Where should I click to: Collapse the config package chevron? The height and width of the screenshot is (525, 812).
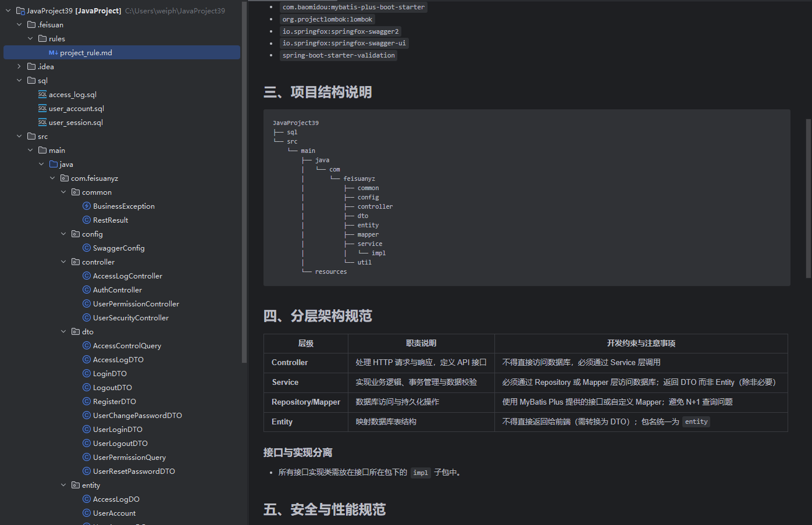(x=63, y=234)
